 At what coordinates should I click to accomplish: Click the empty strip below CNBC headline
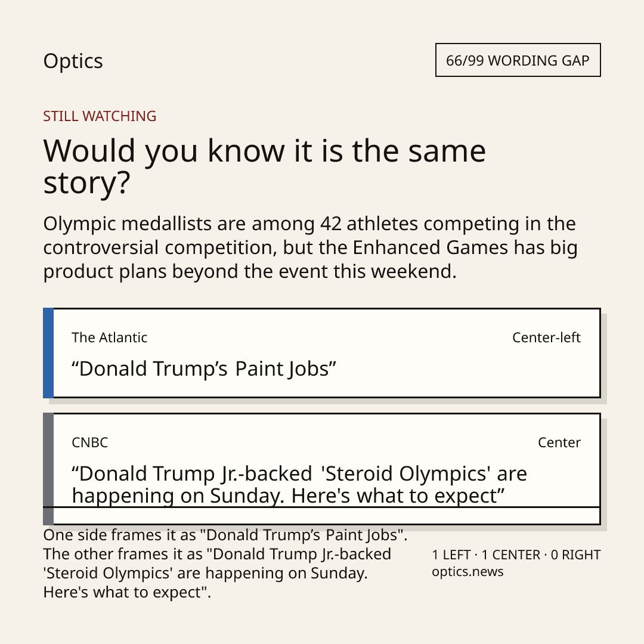(327, 516)
